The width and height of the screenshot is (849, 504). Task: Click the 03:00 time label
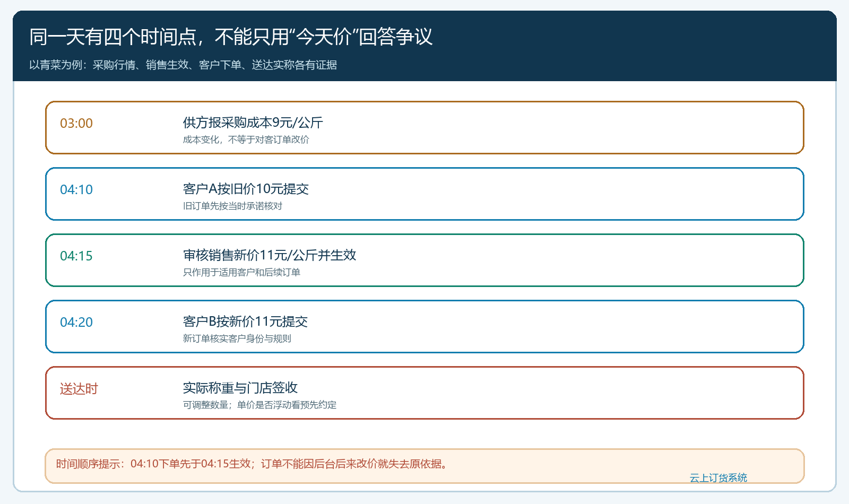click(x=76, y=123)
